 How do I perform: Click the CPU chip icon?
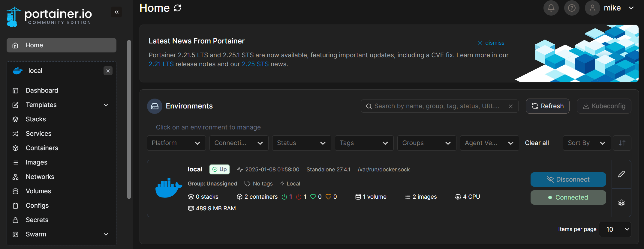[x=458, y=197]
